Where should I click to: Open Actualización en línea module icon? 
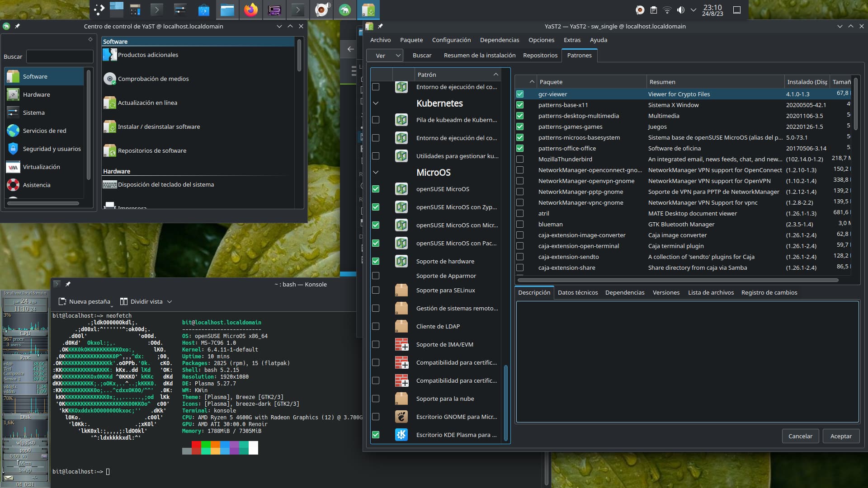coord(109,103)
